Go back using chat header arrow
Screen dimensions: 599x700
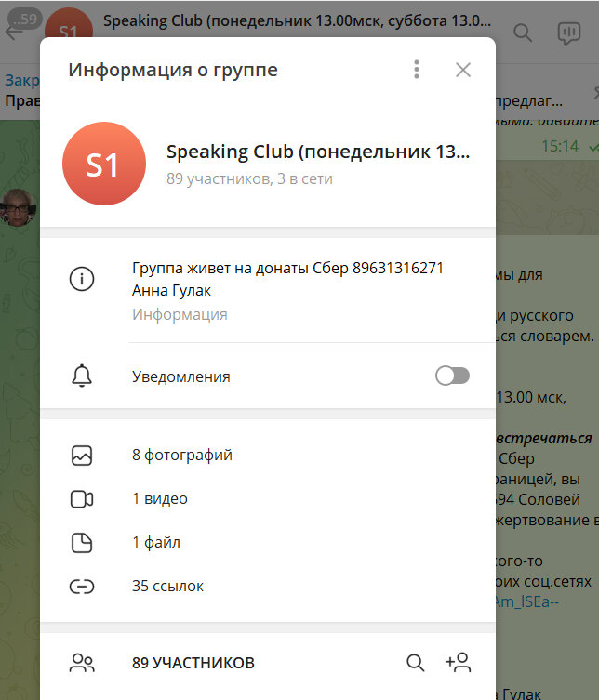[x=13, y=32]
